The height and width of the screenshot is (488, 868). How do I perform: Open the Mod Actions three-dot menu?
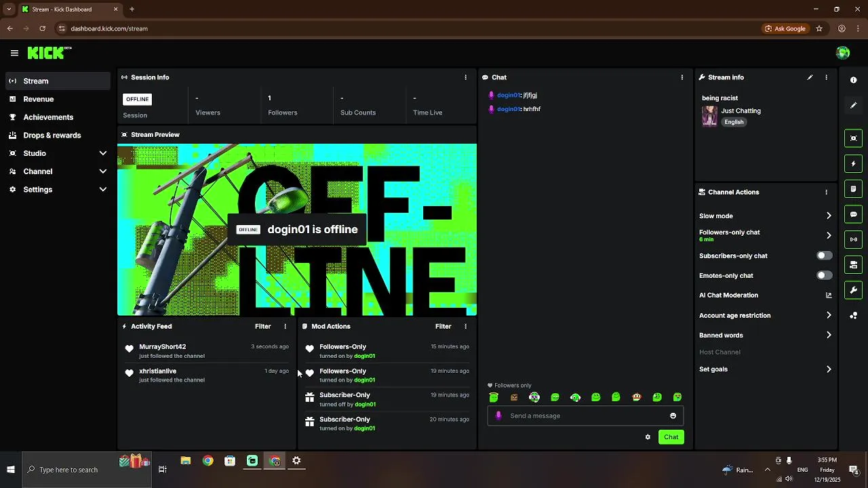465,326
